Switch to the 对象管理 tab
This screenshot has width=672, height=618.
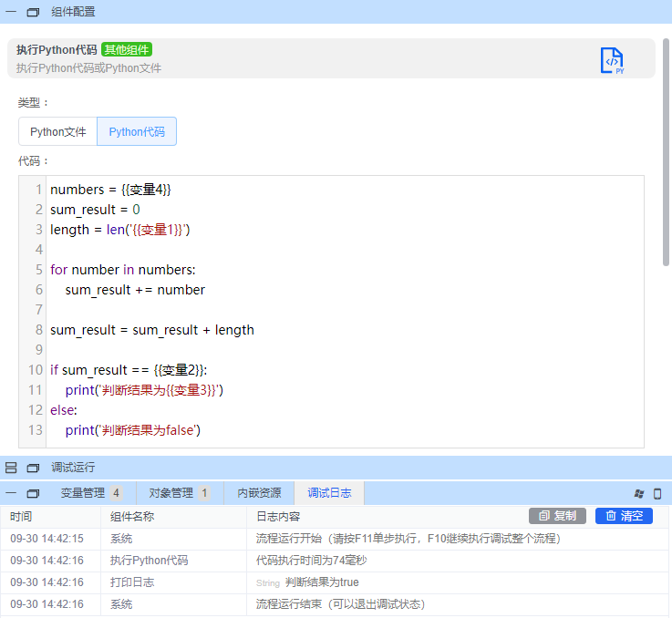point(179,493)
